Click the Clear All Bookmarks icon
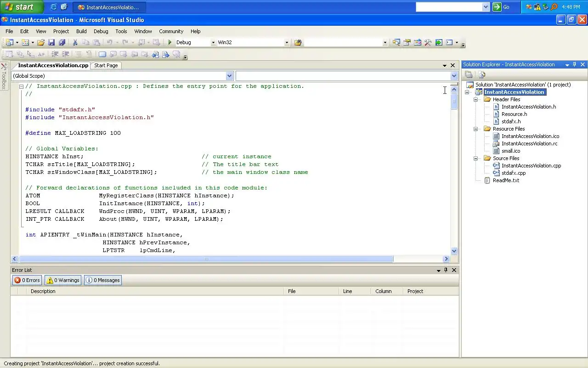Image resolution: width=588 pixels, height=368 pixels. click(x=176, y=54)
